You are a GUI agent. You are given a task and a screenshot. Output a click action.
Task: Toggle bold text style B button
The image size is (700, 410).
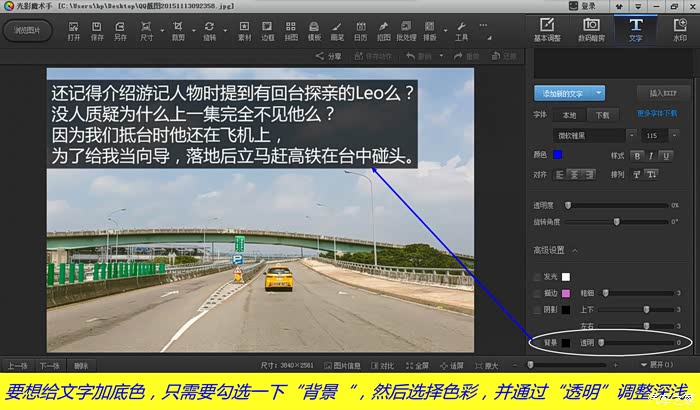tap(637, 155)
